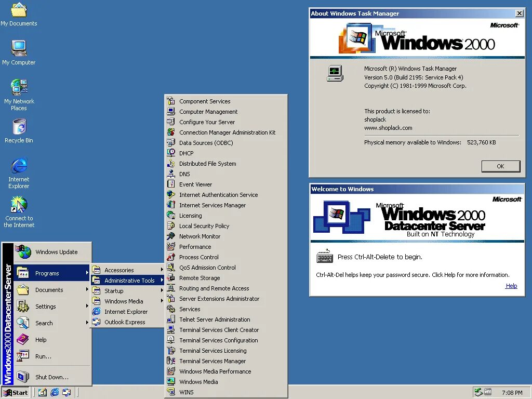Click the Services gear icon
This screenshot has height=399, width=532.
pyautogui.click(x=171, y=309)
